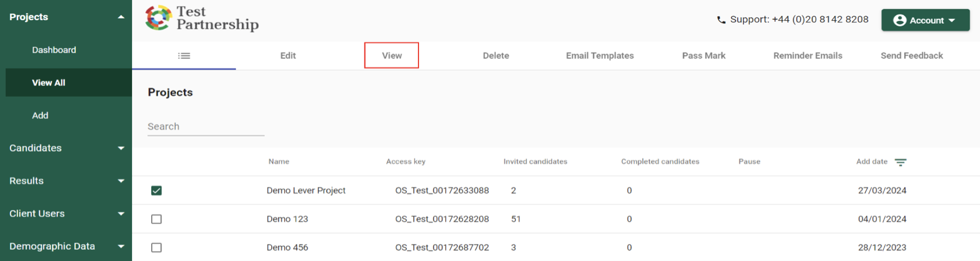The image size is (980, 261).
Task: Expand the Results sidebar section
Action: [66, 181]
